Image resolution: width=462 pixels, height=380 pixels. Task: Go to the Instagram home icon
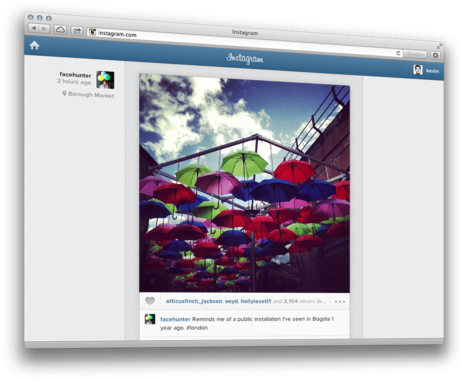click(x=34, y=45)
